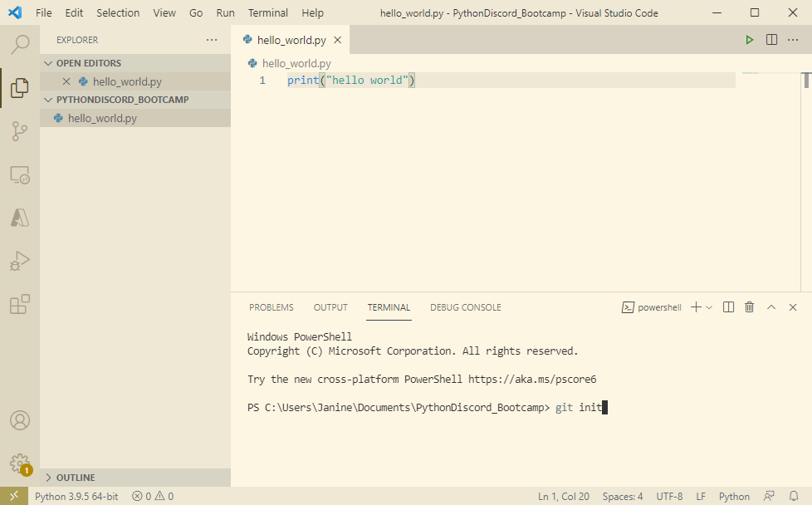Open the notifications bell
The height and width of the screenshot is (505, 812).
click(x=794, y=496)
